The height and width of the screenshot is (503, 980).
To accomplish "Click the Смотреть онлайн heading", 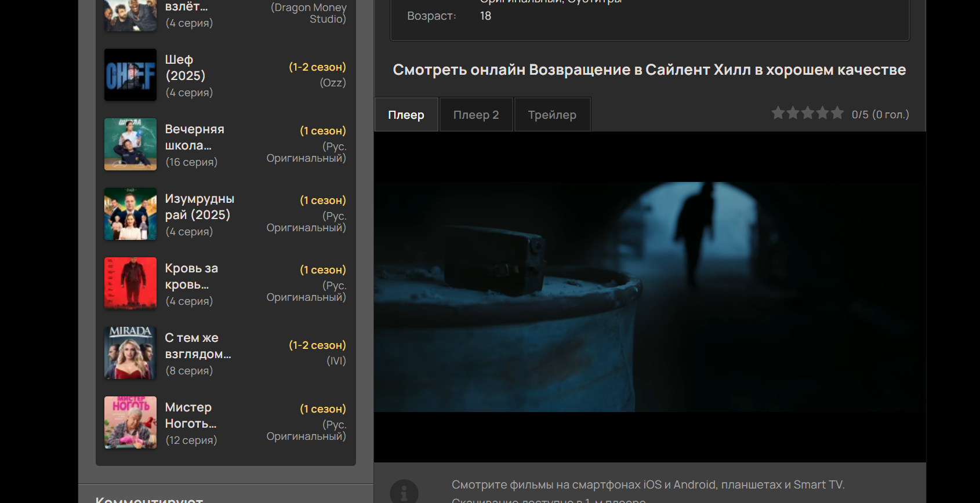I will pyautogui.click(x=649, y=70).
